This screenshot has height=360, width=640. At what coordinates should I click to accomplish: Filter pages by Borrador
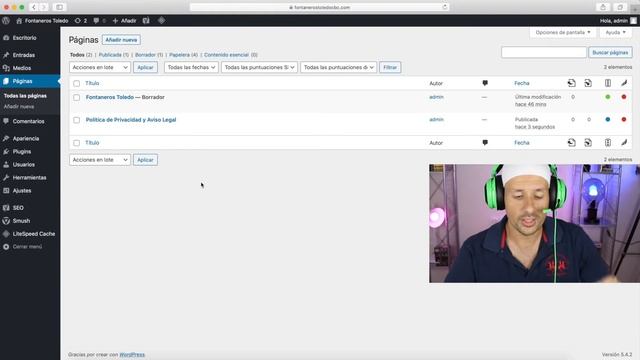(x=145, y=55)
